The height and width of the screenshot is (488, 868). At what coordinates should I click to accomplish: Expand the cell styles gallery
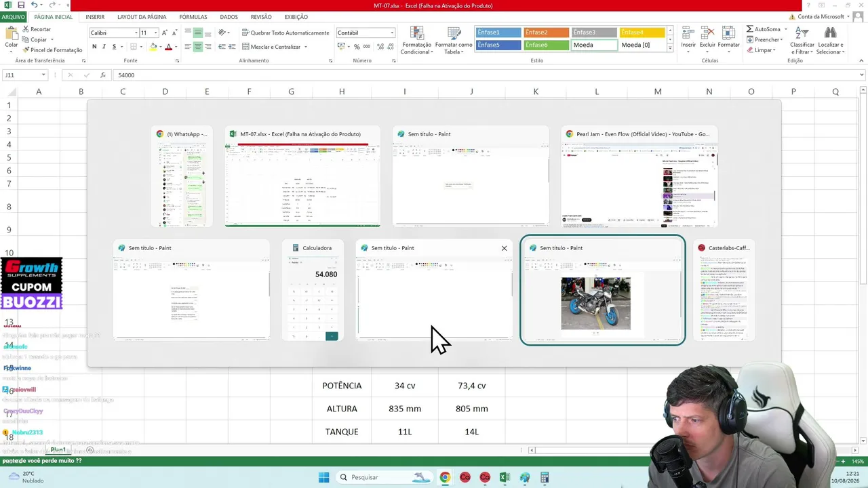pos(670,49)
